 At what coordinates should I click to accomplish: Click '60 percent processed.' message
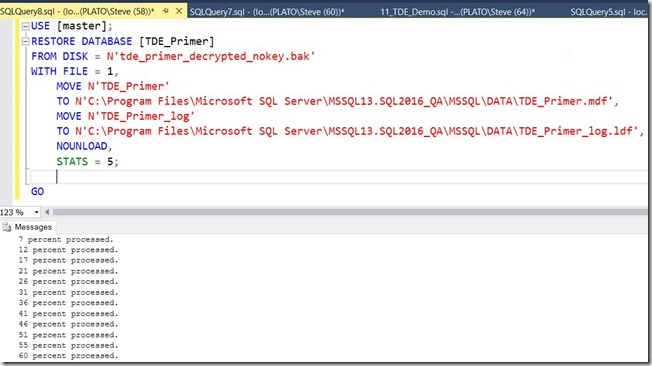[x=68, y=356]
